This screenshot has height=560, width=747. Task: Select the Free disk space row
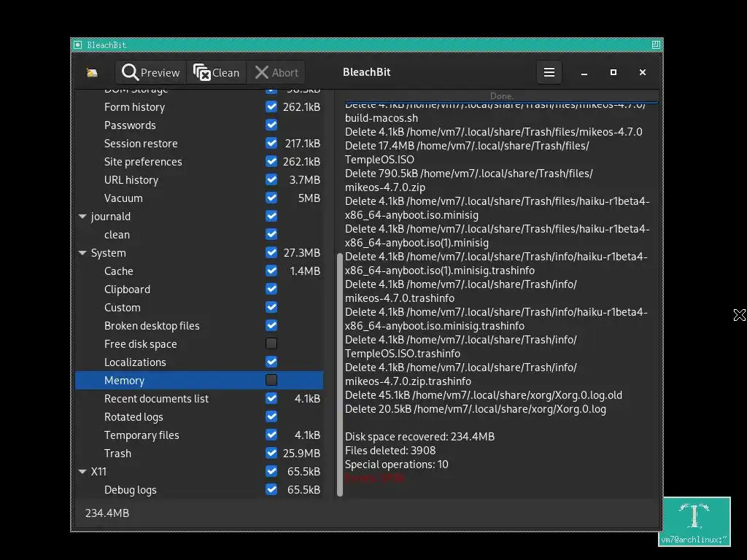point(199,343)
